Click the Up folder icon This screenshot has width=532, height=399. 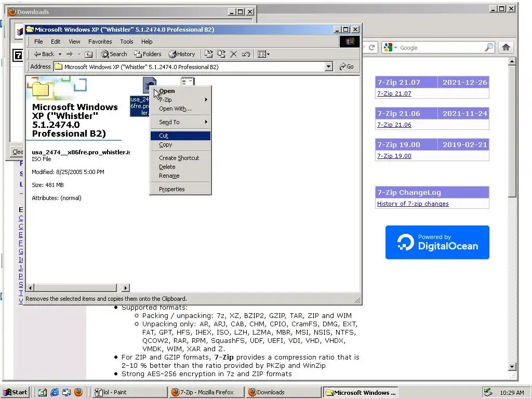tap(88, 54)
